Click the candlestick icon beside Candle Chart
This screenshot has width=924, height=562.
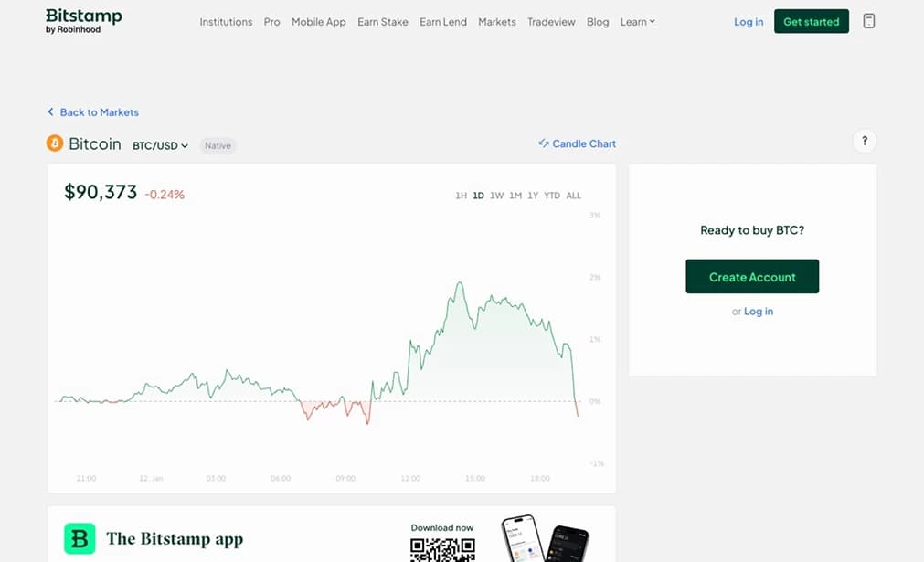click(544, 143)
